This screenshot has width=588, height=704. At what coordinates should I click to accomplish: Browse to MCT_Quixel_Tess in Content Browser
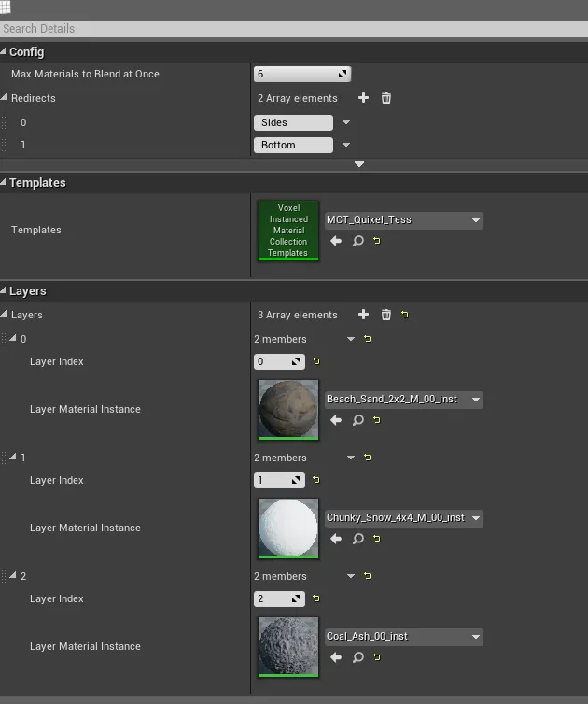point(357,241)
